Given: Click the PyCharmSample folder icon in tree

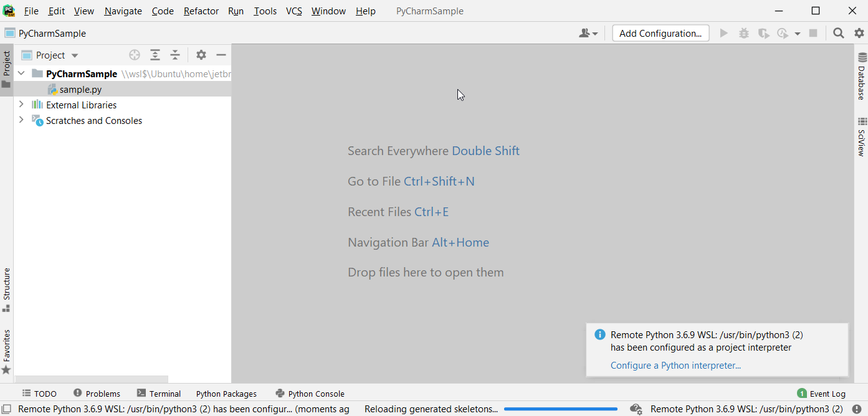Looking at the screenshot, I should point(37,73).
